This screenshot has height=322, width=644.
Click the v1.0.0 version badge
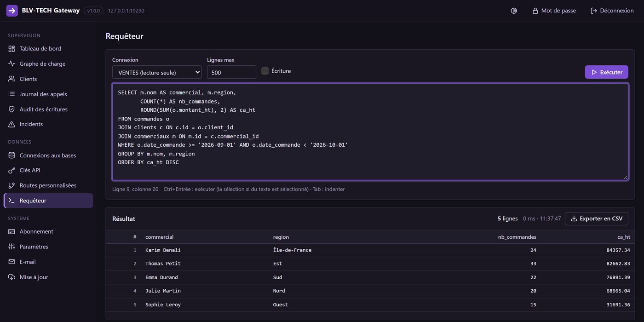[x=93, y=11]
